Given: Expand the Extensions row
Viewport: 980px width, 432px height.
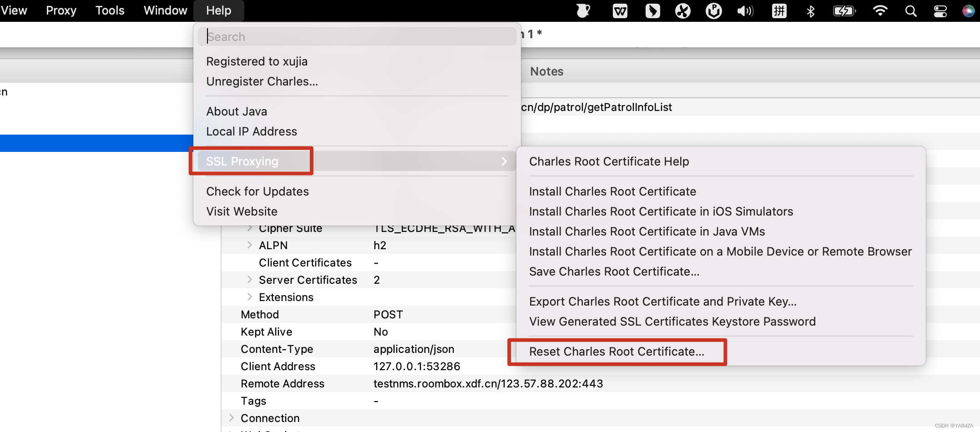Looking at the screenshot, I should (x=249, y=297).
